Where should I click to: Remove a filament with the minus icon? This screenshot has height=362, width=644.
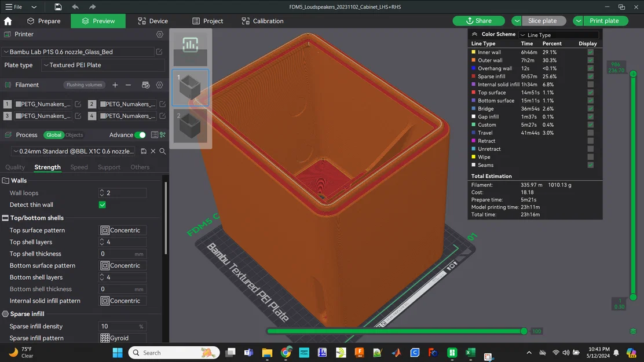tap(128, 85)
